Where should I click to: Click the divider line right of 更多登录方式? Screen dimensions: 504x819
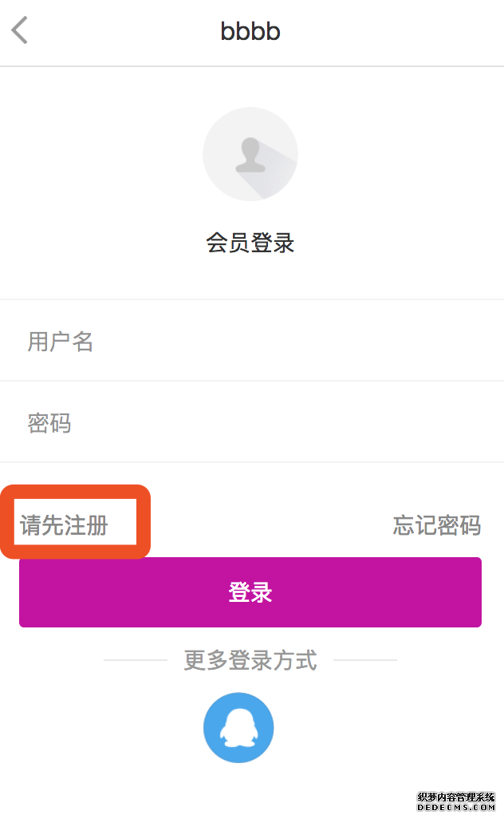[365, 660]
